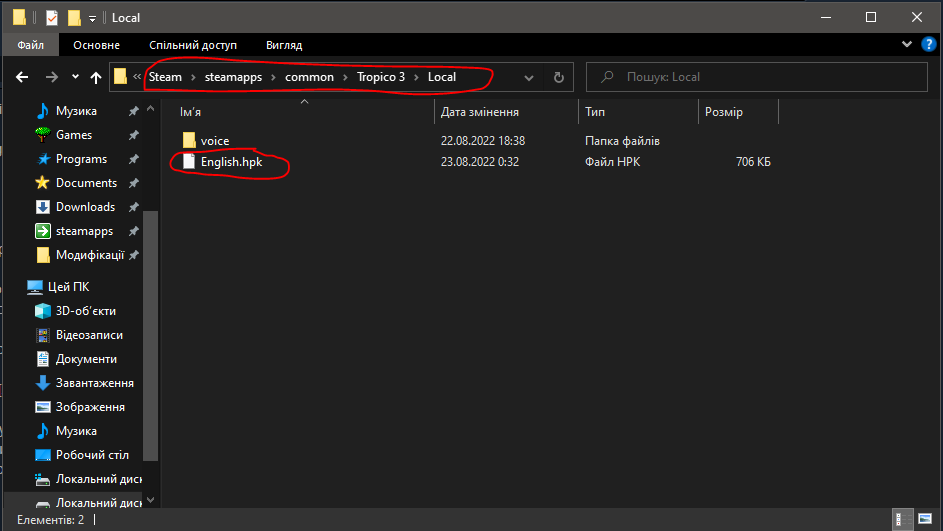
Task: Open Музика under Цей ПК
Action: coord(76,431)
